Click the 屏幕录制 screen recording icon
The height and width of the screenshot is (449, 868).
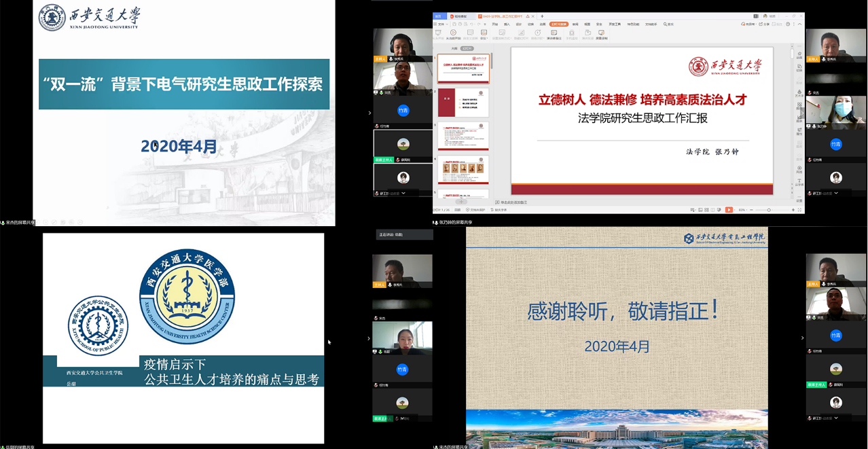click(x=601, y=34)
